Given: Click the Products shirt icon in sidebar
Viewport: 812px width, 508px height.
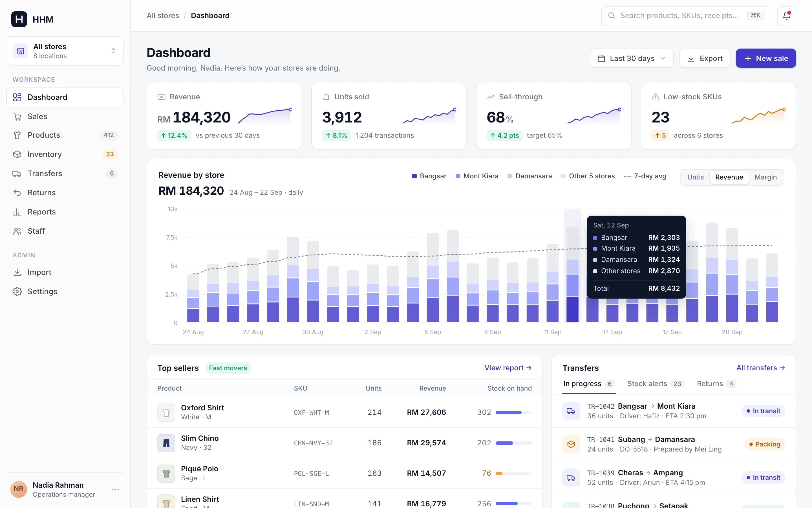Looking at the screenshot, I should (x=17, y=135).
